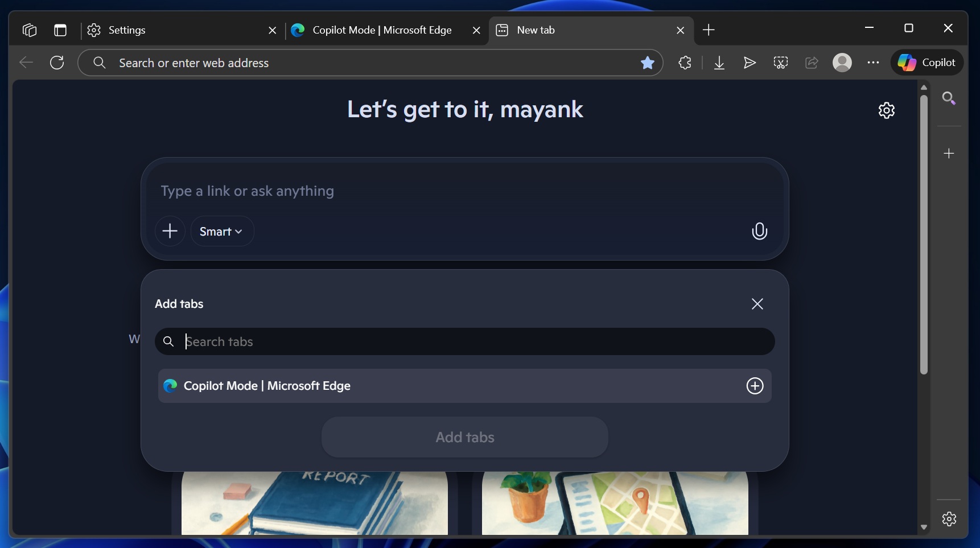980x548 pixels.
Task: Add this page to favorites
Action: (x=648, y=63)
